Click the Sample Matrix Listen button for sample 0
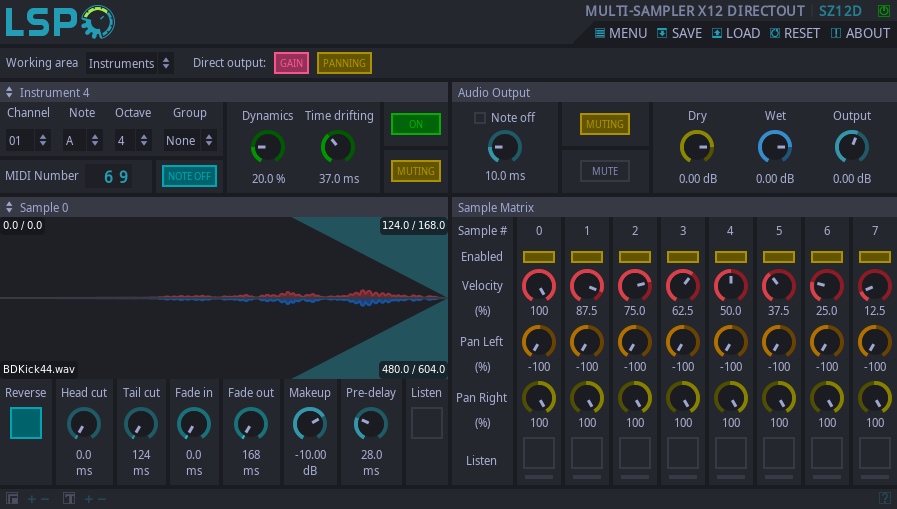The height and width of the screenshot is (509, 897). (x=539, y=453)
